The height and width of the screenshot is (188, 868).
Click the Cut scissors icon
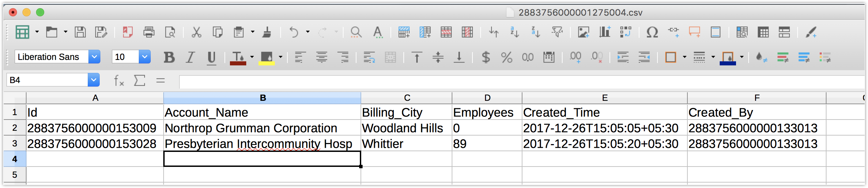point(196,32)
